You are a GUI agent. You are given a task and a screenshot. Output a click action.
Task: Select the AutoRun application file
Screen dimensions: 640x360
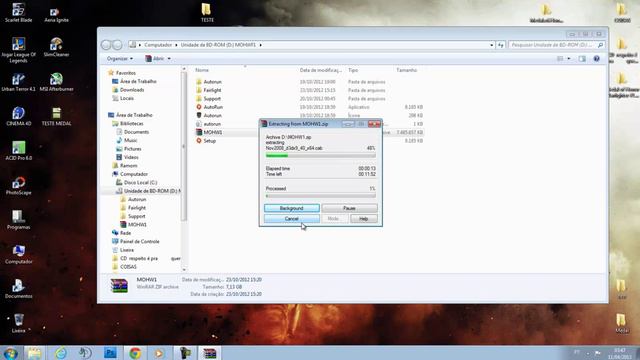tap(213, 107)
